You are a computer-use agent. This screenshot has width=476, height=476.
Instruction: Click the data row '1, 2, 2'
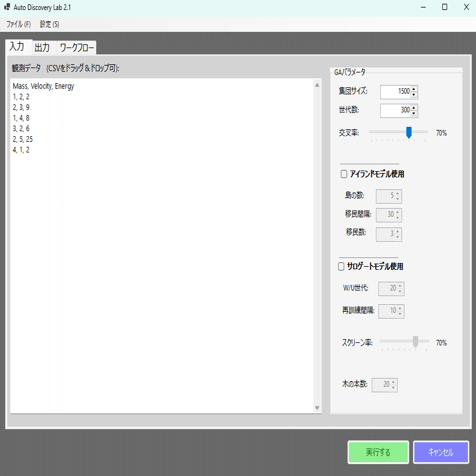point(21,97)
